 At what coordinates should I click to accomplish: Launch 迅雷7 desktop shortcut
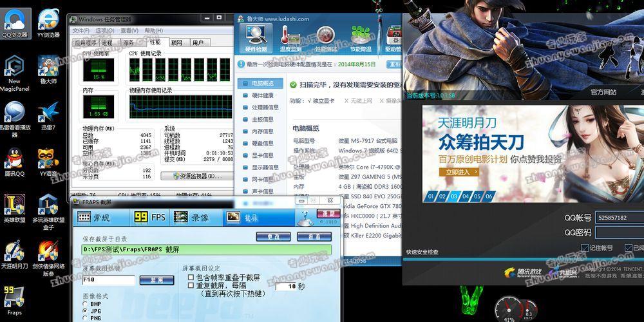coord(48,116)
